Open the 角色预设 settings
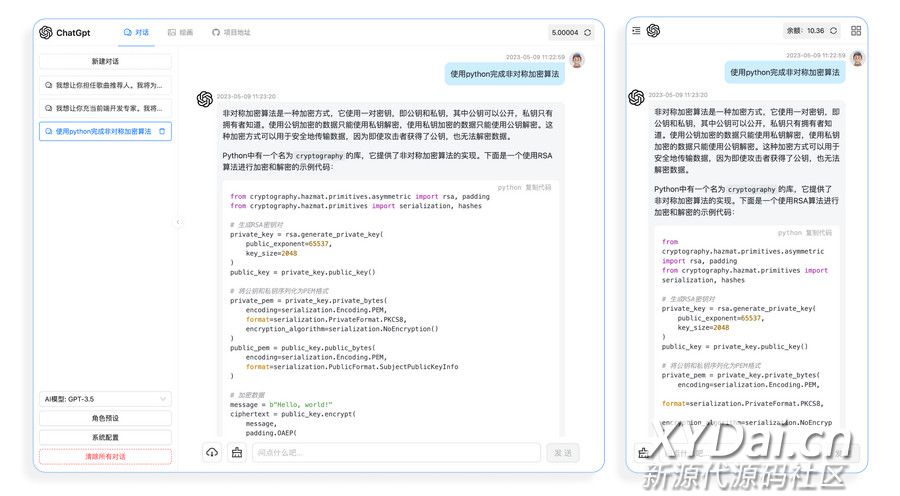The height and width of the screenshot is (496, 900). [x=105, y=418]
